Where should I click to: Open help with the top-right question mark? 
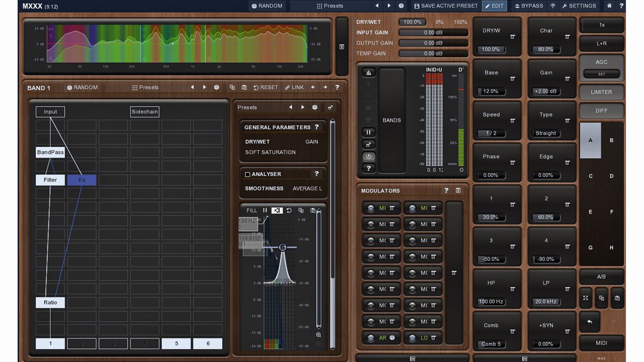coord(621,6)
